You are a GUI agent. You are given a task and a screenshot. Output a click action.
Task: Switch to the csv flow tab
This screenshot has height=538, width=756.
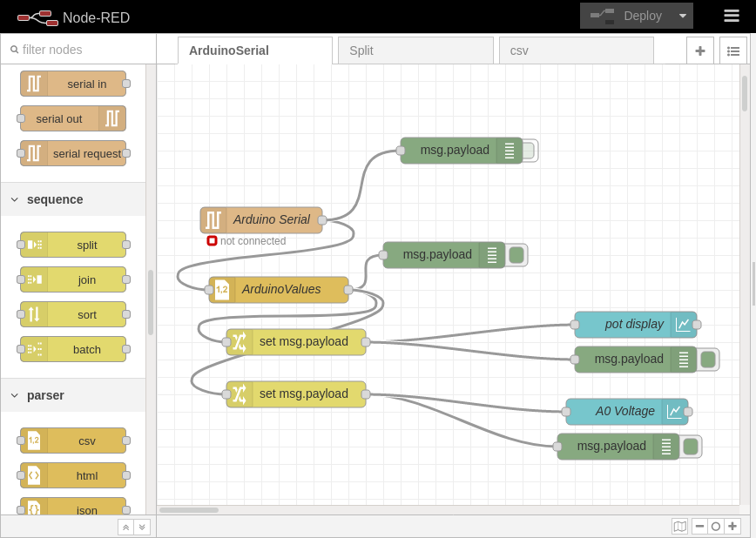pyautogui.click(x=575, y=50)
